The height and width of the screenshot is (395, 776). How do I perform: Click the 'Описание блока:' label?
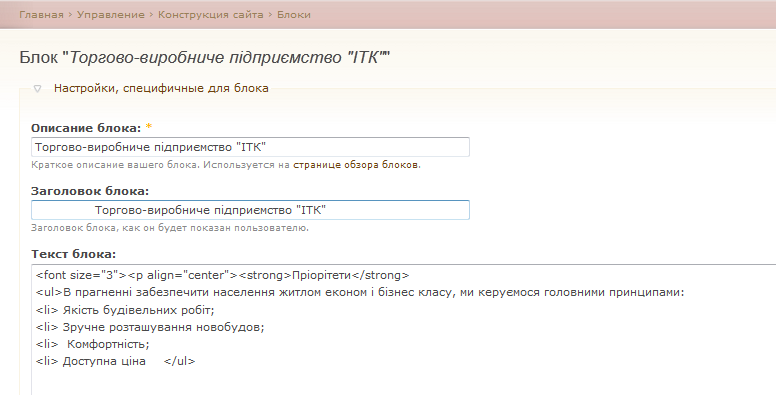tap(86, 128)
